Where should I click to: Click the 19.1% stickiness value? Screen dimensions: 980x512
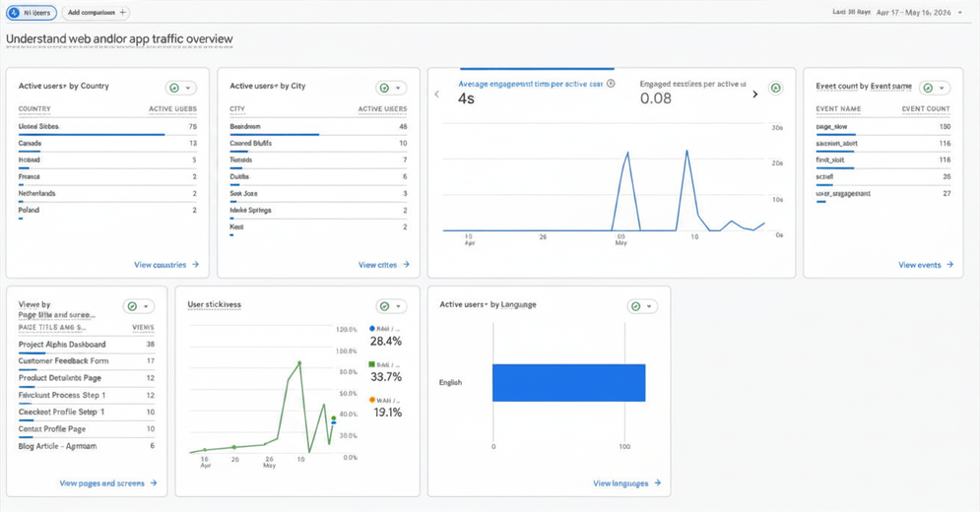point(387,413)
